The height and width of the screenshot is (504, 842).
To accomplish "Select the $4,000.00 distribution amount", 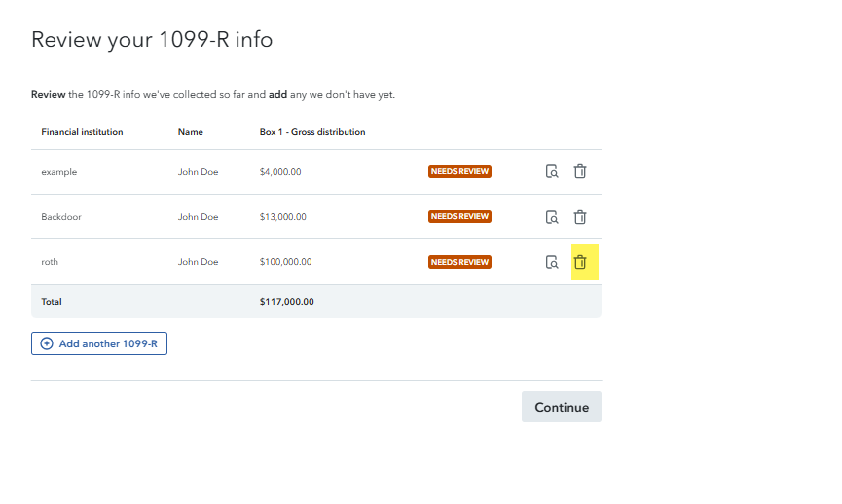I will [280, 172].
